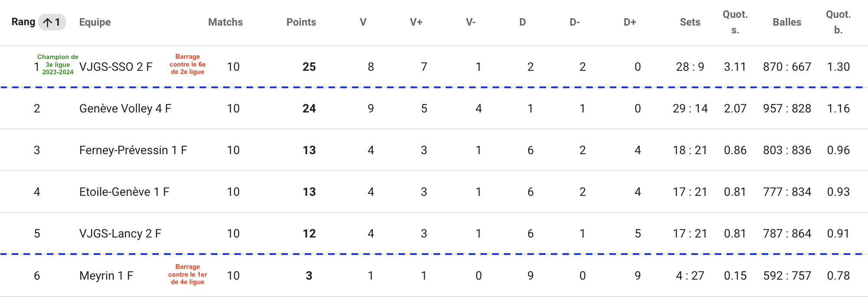
Task: Open team Meyrin 1 F
Action: click(x=106, y=276)
